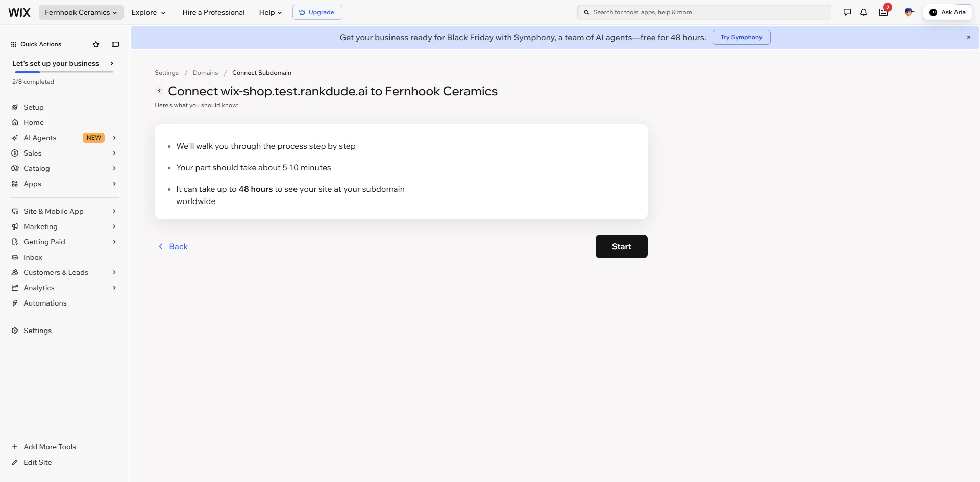The width and height of the screenshot is (980, 482).
Task: Open the user profile avatar
Action: [909, 12]
